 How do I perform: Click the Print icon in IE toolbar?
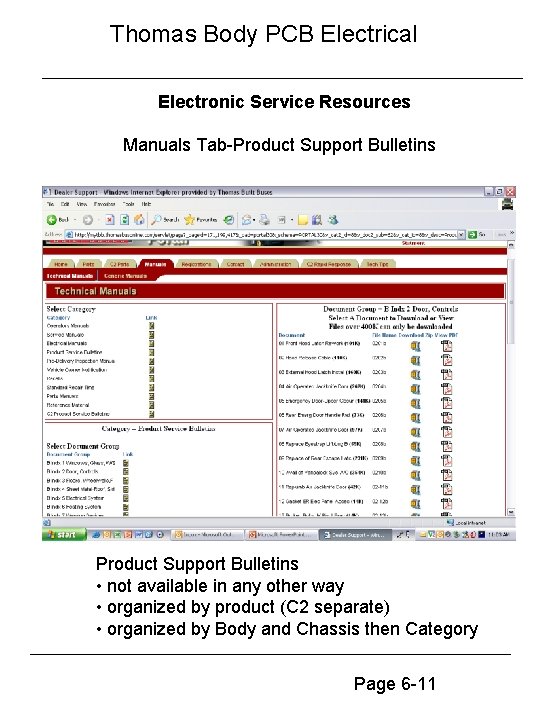264,220
